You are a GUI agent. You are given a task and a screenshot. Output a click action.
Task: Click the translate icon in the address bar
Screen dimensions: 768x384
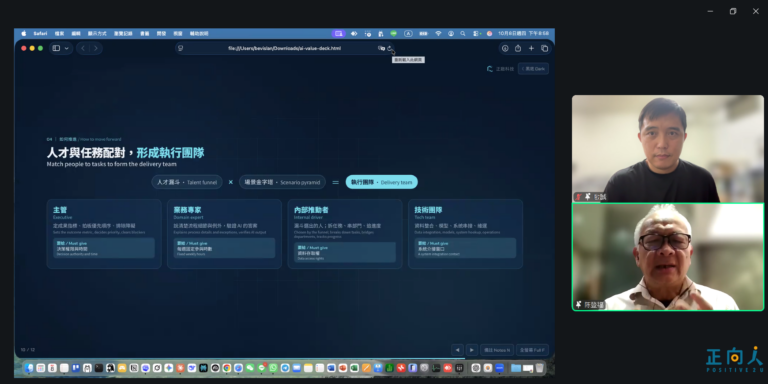point(381,48)
